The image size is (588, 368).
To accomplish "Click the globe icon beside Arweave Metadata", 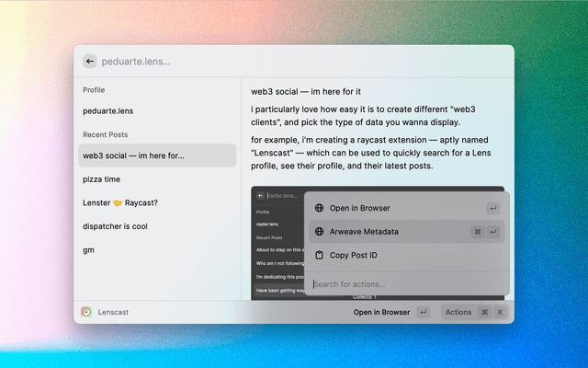I will pos(319,232).
